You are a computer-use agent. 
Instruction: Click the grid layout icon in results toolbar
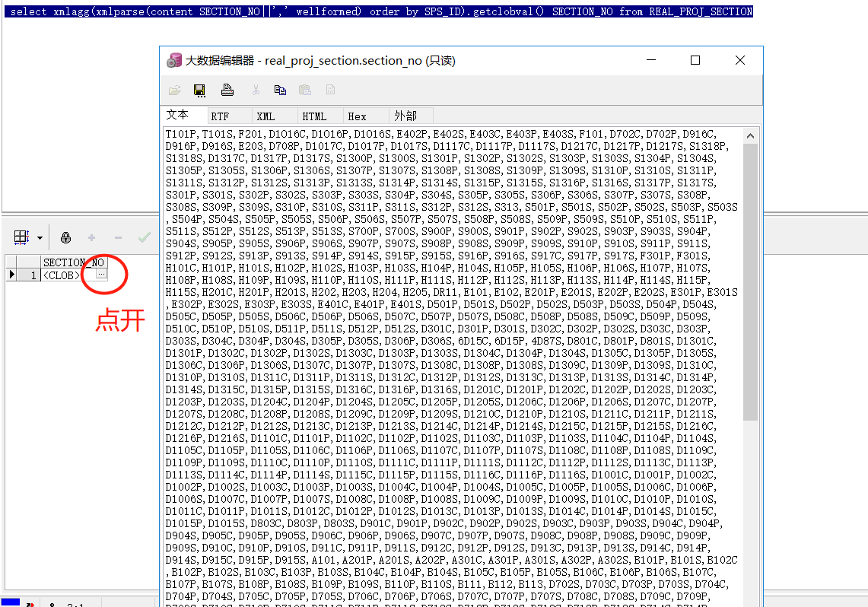click(20, 237)
